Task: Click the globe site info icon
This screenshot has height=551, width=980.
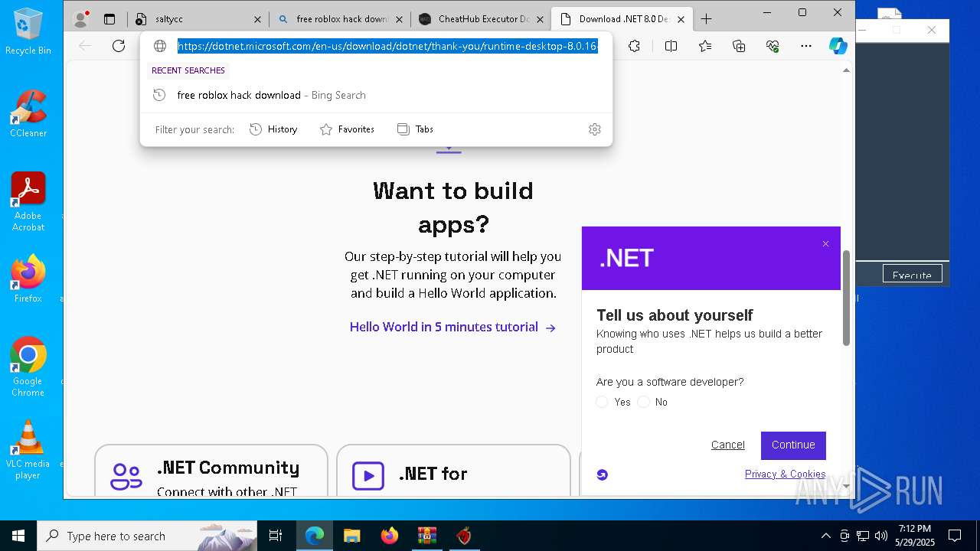Action: (x=160, y=46)
